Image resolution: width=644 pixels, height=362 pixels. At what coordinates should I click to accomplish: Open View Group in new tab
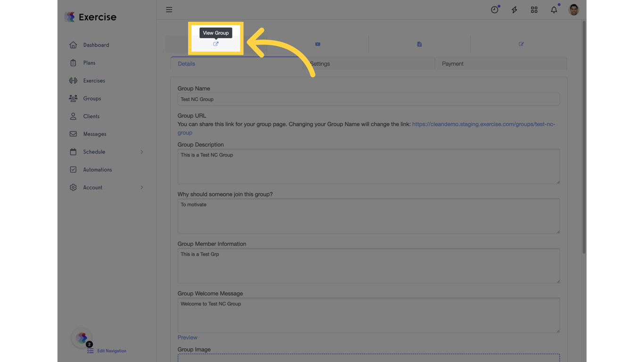(x=215, y=43)
